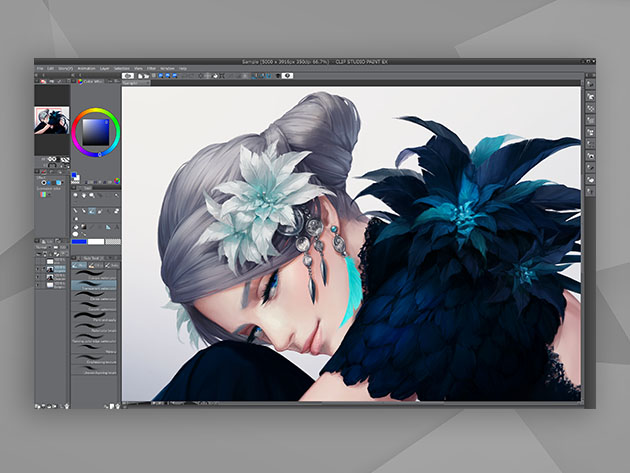Select the third sub tool group tab
630x473 pixels.
pos(112,265)
